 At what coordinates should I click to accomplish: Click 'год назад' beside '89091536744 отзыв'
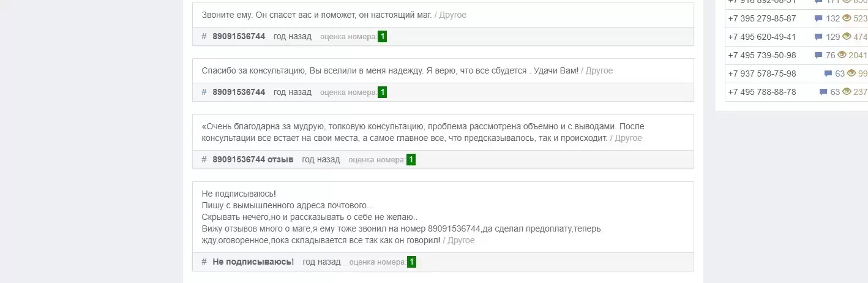(321, 160)
